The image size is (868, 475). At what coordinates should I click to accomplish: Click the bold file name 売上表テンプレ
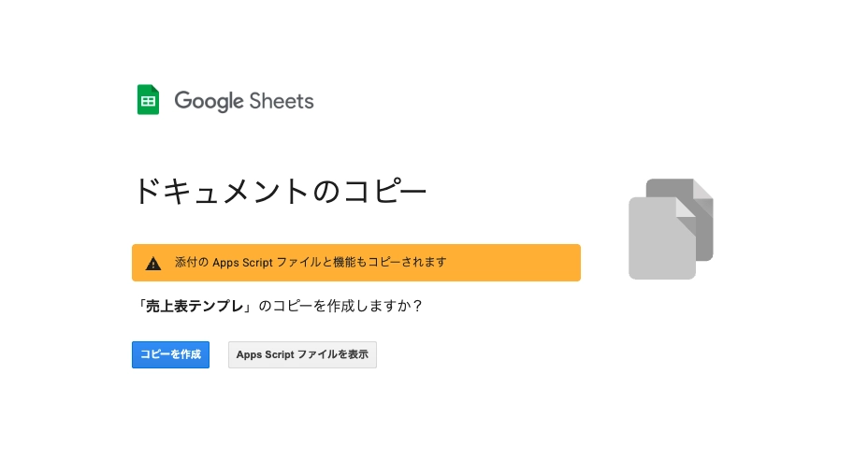click(196, 306)
